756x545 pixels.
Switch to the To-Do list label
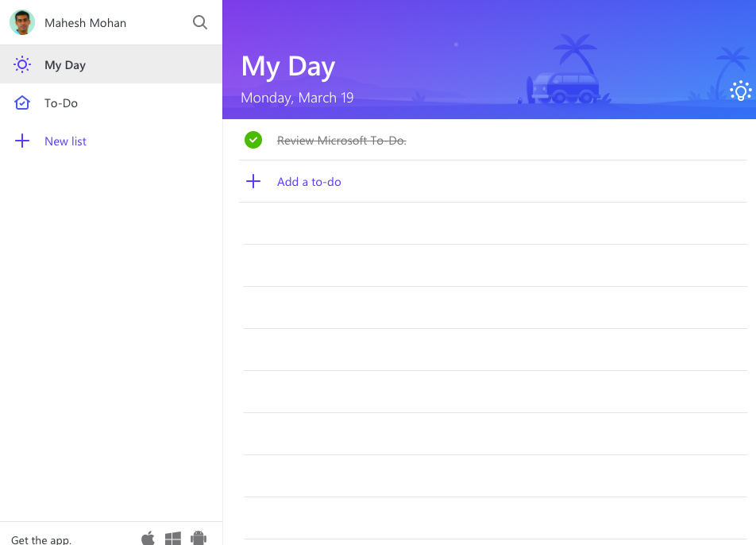point(61,103)
